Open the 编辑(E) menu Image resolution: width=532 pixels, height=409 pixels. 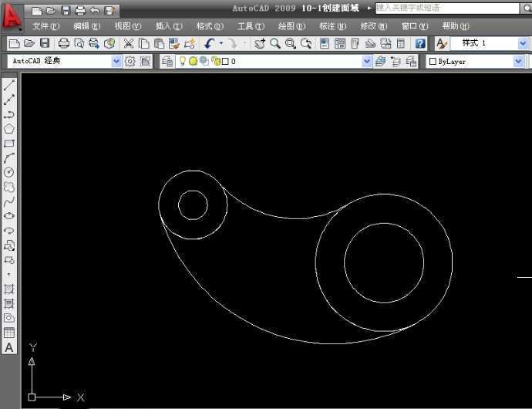(x=87, y=26)
